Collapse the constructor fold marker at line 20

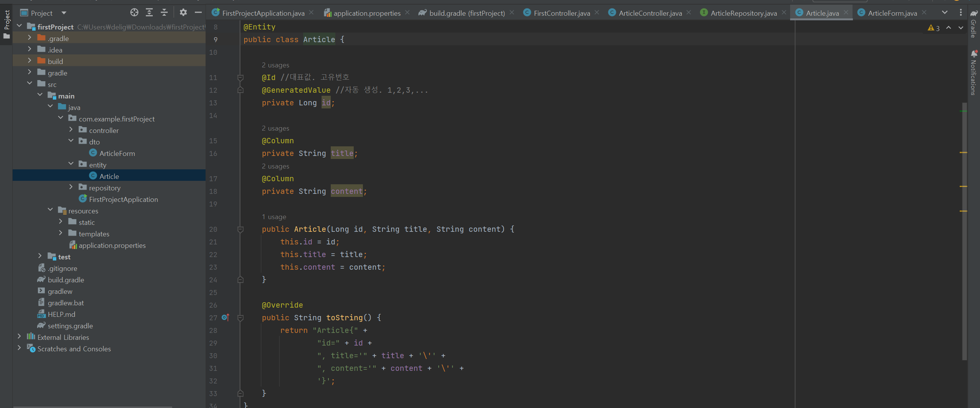[x=240, y=229]
